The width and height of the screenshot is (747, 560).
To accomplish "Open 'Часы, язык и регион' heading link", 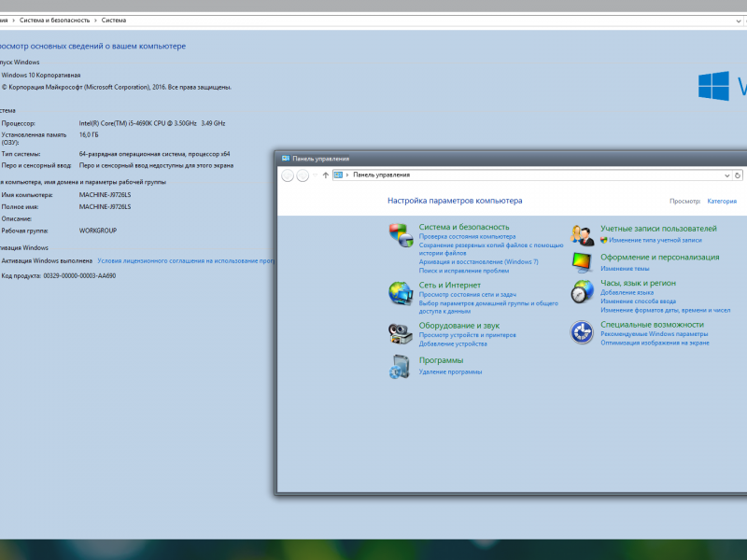I will click(x=638, y=284).
